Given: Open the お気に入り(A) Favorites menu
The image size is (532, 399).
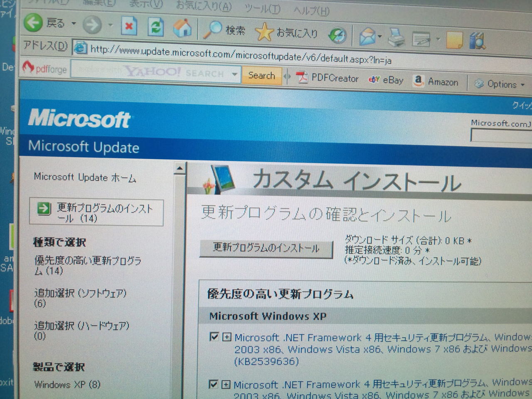Looking at the screenshot, I should tap(204, 6).
